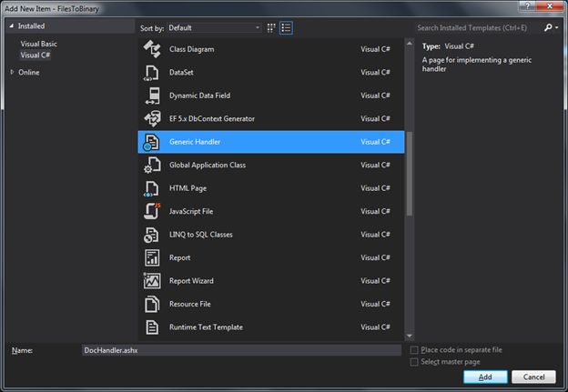
Task: Enable Place code in separate file
Action: [414, 350]
